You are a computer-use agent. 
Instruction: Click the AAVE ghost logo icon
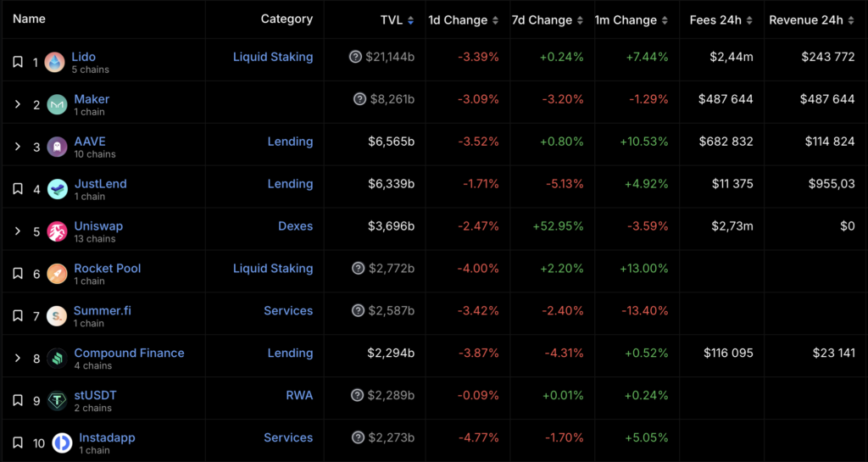pos(57,147)
